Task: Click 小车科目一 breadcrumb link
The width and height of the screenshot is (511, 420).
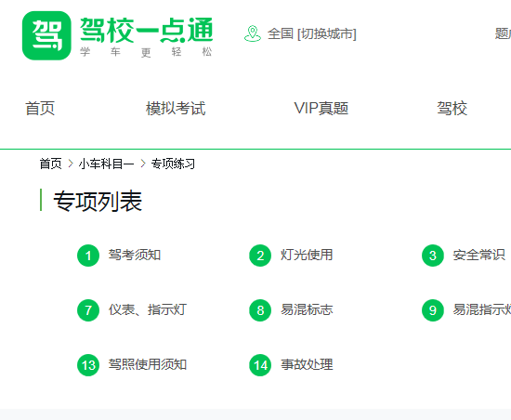Action: [x=106, y=164]
